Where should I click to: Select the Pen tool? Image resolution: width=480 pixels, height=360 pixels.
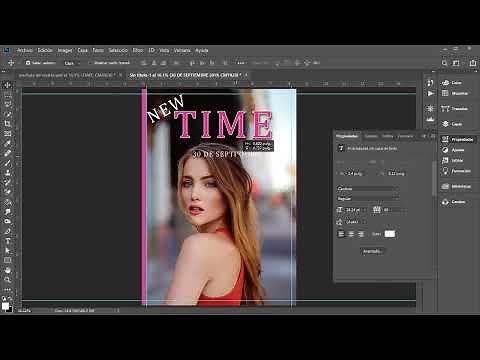point(7,231)
